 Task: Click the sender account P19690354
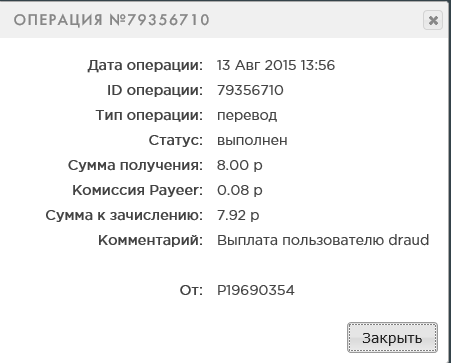point(256,290)
